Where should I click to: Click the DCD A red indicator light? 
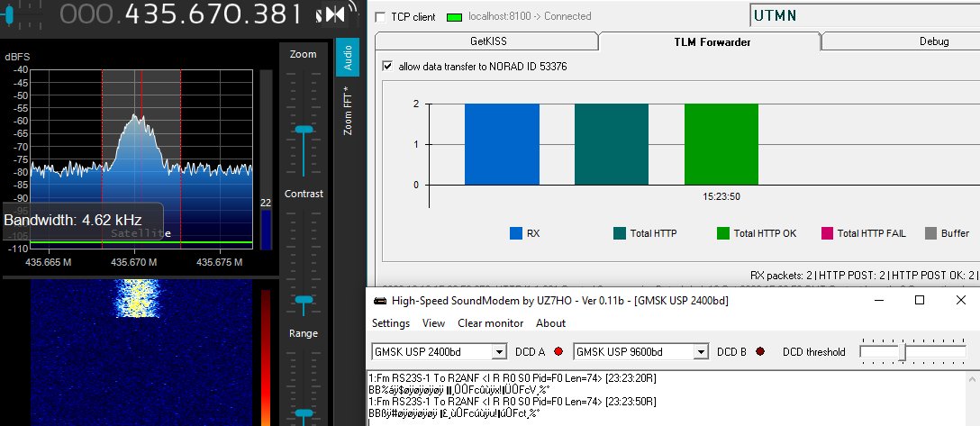coord(558,351)
